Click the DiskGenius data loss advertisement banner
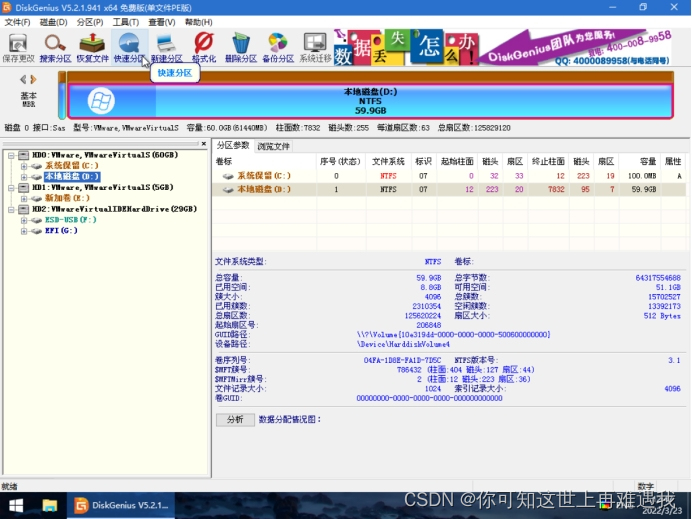The width and height of the screenshot is (692, 519). [x=502, y=48]
